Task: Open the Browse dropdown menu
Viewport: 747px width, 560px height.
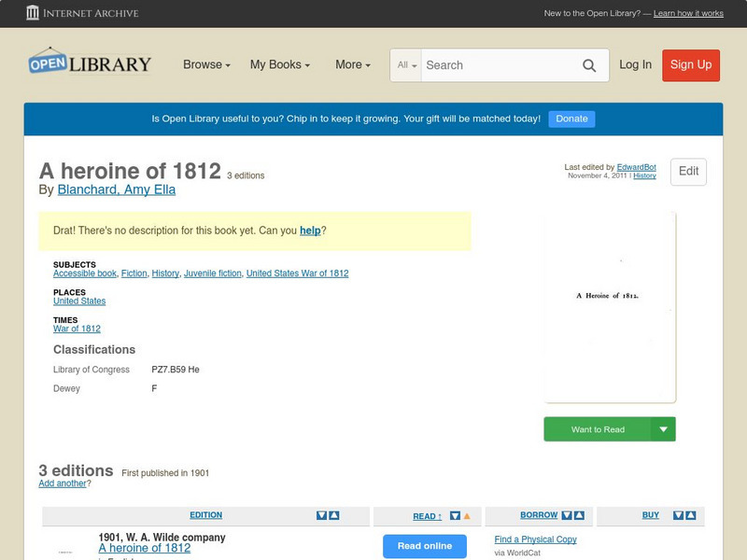Action: (x=204, y=65)
